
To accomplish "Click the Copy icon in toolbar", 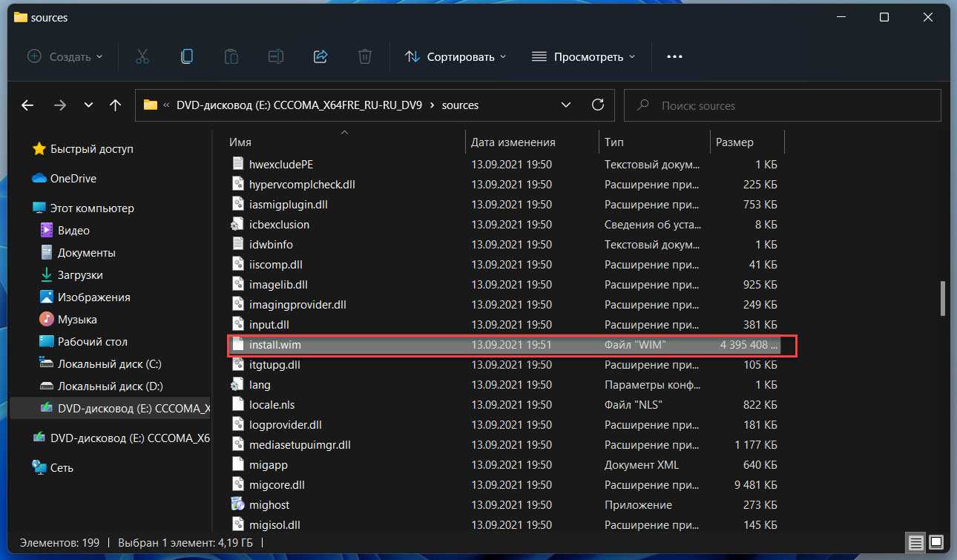I will point(187,56).
